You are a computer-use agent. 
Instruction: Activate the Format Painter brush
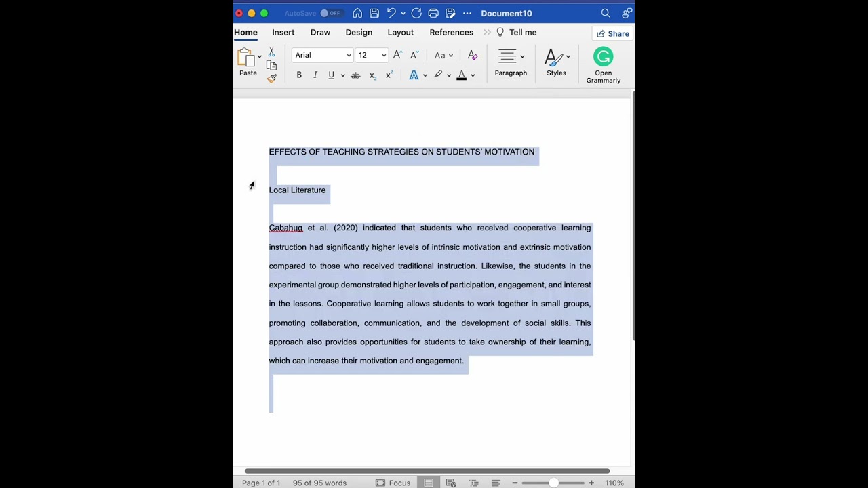click(x=271, y=79)
